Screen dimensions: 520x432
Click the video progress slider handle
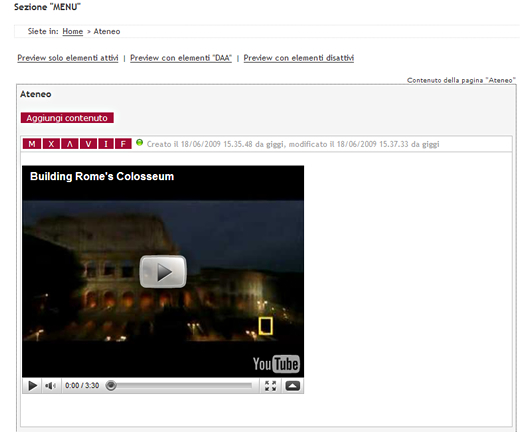[111, 386]
